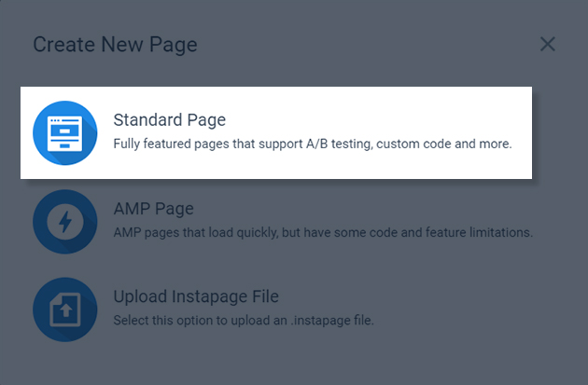Image resolution: width=588 pixels, height=385 pixels.
Task: Click "Select this option to upload" description
Action: click(x=244, y=321)
